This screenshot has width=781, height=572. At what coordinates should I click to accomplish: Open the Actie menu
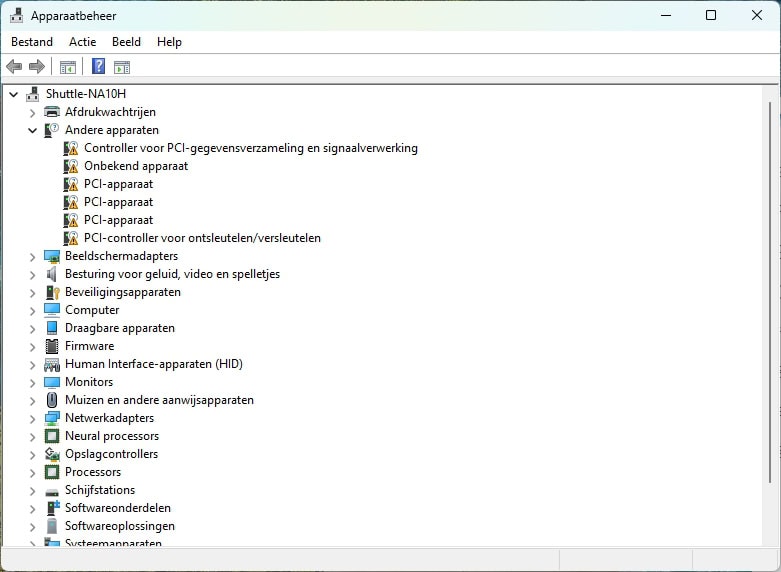(82, 42)
